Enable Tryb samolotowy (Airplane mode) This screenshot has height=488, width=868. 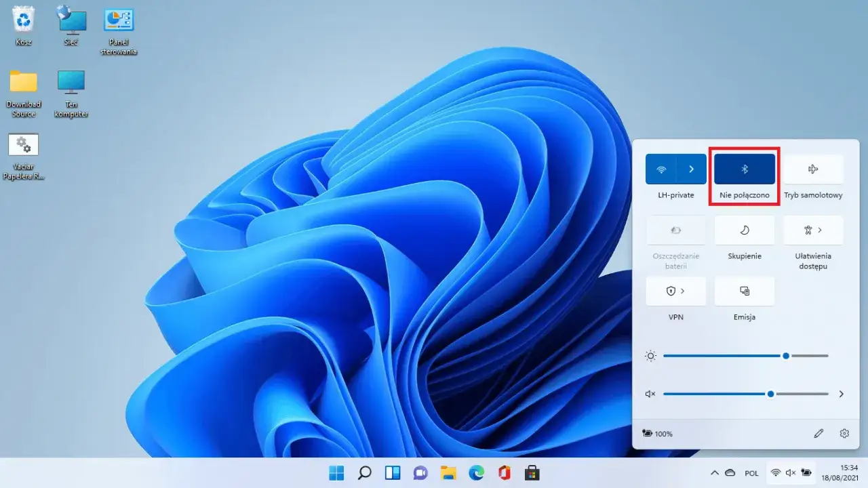pos(813,169)
